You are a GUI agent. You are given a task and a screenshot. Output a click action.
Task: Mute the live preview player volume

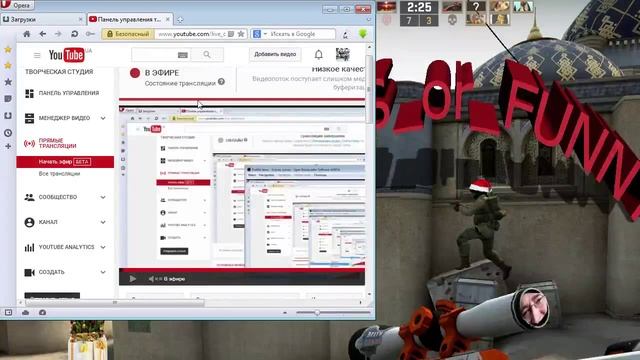[x=151, y=279]
